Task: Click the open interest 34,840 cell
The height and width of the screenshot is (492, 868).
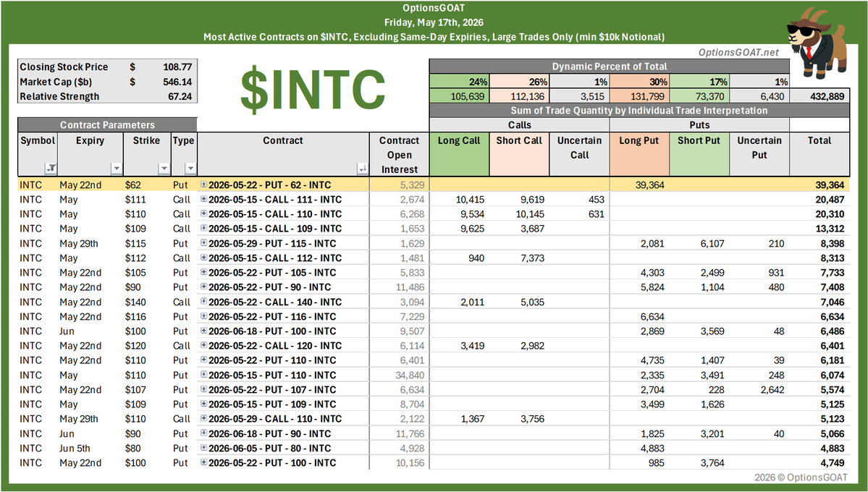Action: point(410,375)
